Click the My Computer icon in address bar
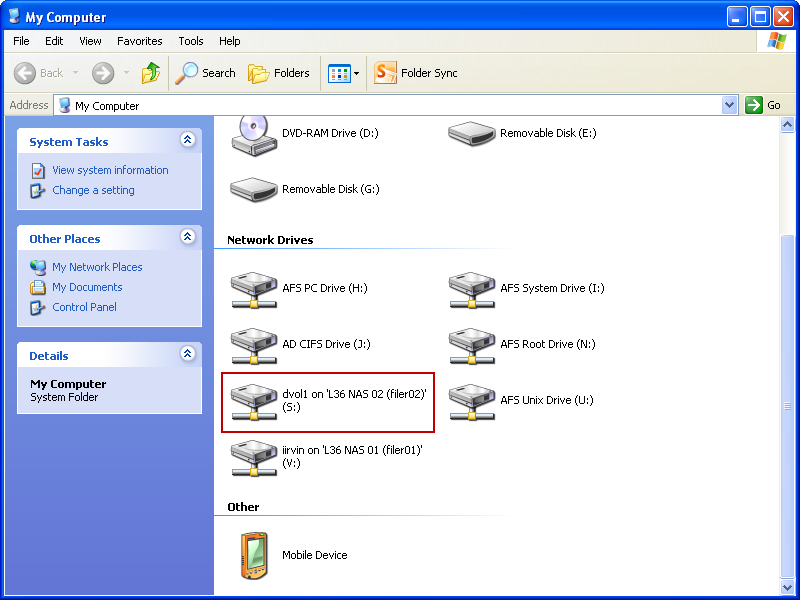The image size is (800, 600). (x=64, y=106)
